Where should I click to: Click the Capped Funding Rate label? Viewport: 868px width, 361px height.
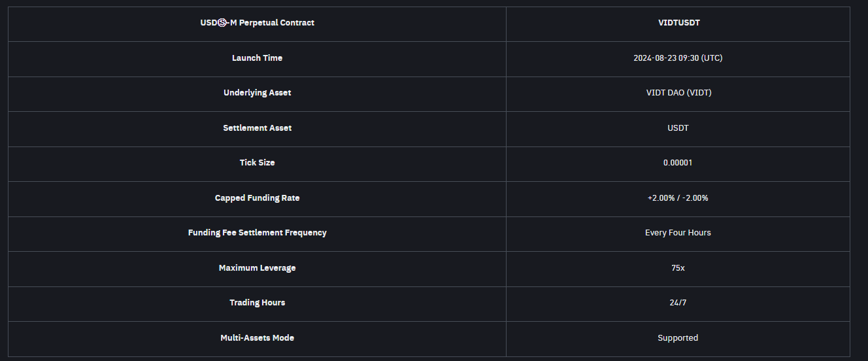pyautogui.click(x=257, y=198)
